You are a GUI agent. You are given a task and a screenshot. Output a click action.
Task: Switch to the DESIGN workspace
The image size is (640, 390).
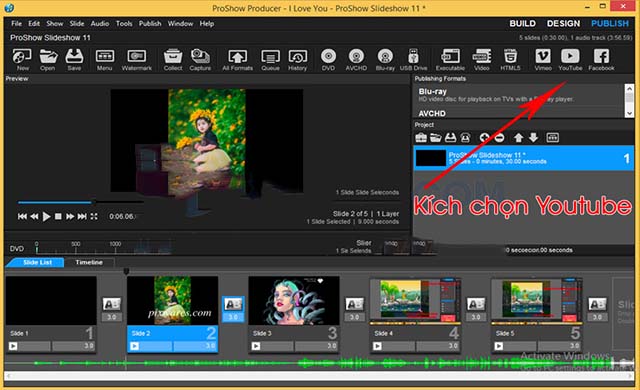(x=563, y=24)
